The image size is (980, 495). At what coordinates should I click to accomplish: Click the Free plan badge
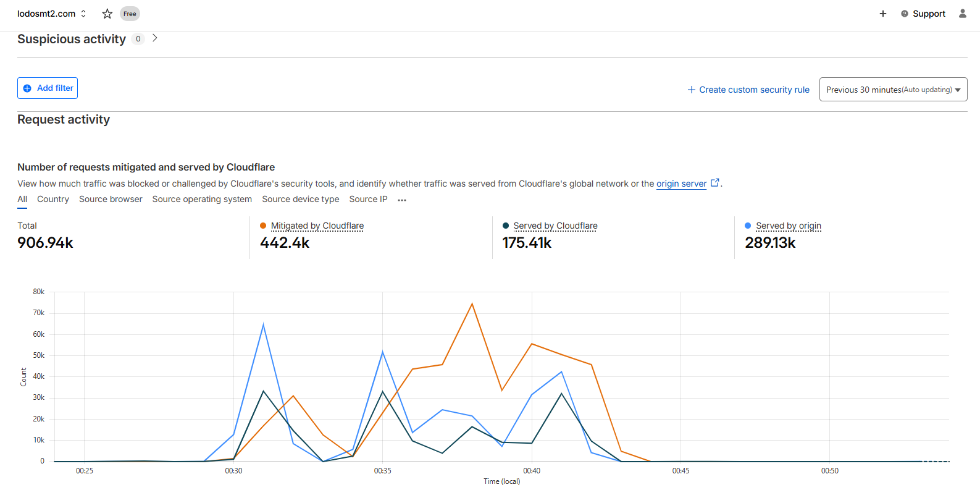(x=130, y=14)
